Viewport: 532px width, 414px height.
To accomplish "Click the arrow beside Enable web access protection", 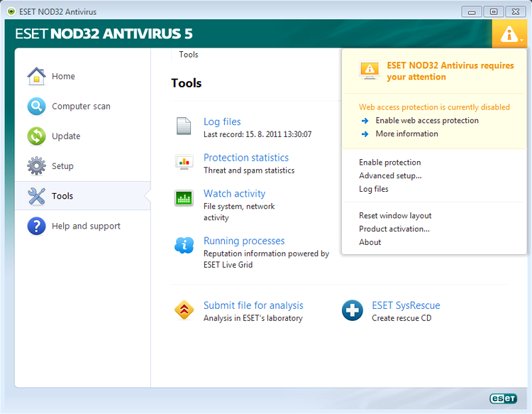I will click(365, 121).
